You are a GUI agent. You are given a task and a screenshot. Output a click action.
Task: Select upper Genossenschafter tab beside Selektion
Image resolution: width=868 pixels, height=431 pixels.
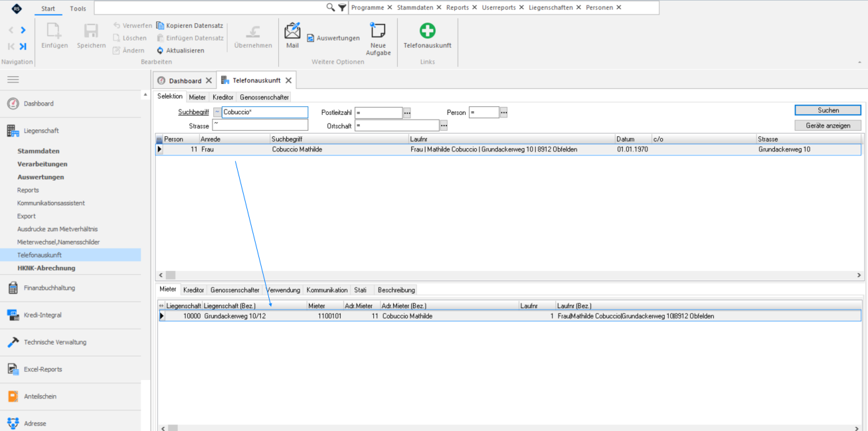coord(264,97)
